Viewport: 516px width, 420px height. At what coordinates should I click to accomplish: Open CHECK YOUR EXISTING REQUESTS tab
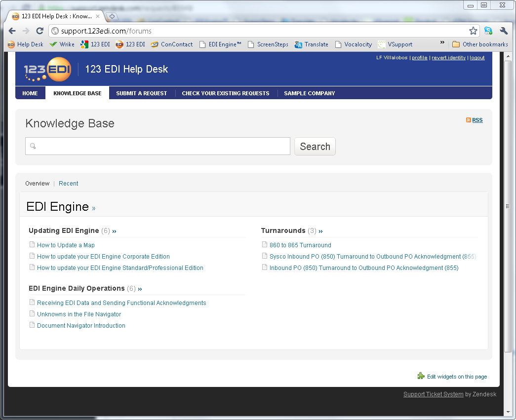226,93
